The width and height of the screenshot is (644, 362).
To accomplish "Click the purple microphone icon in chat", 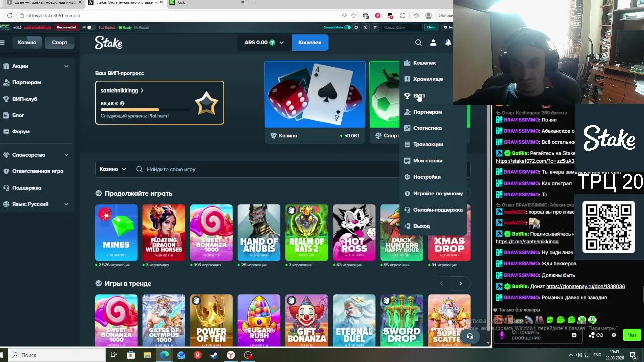I will pyautogui.click(x=501, y=335).
